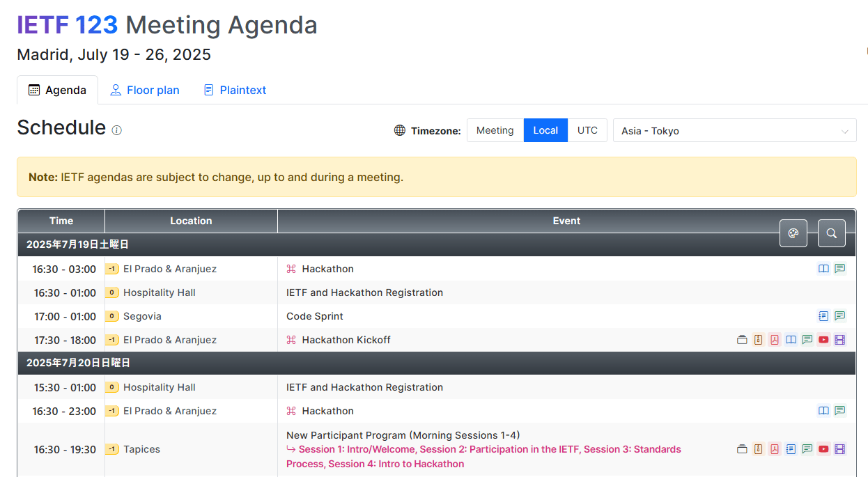
Task: Select the Agenda tab
Action: click(57, 90)
